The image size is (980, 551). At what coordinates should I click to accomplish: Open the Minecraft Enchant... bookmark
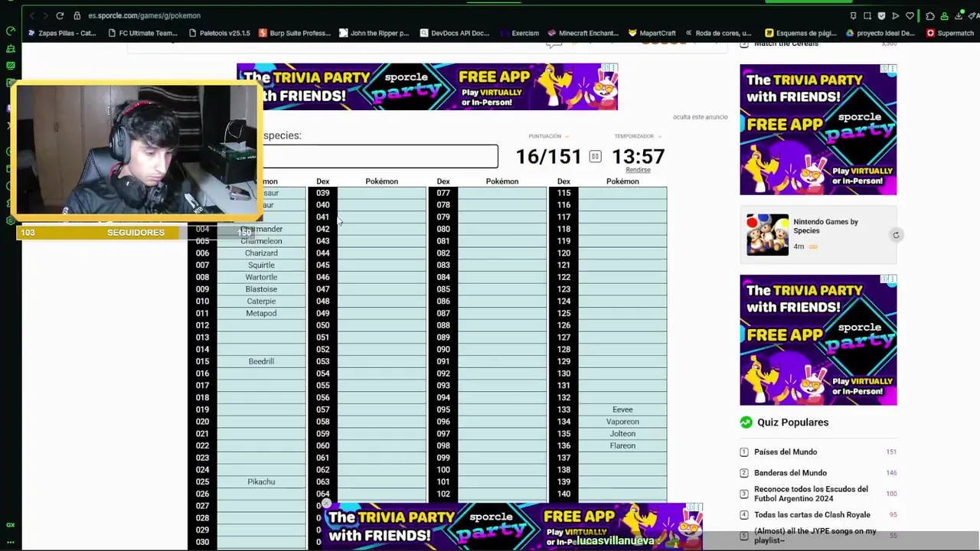click(x=583, y=33)
